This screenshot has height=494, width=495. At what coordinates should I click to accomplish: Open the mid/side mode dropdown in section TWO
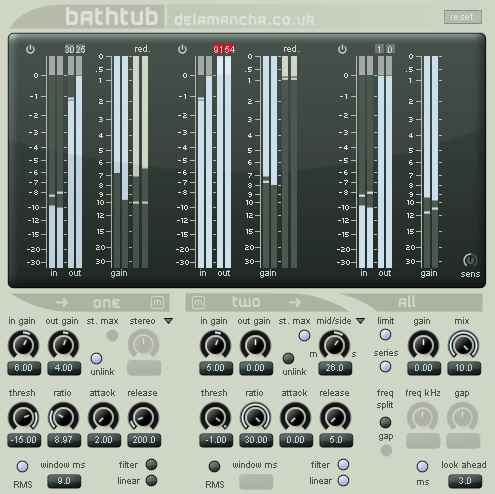(x=360, y=321)
